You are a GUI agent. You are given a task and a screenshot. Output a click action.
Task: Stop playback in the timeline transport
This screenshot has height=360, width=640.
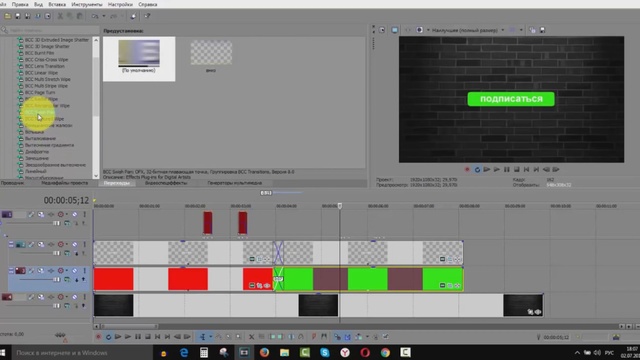pos(148,337)
